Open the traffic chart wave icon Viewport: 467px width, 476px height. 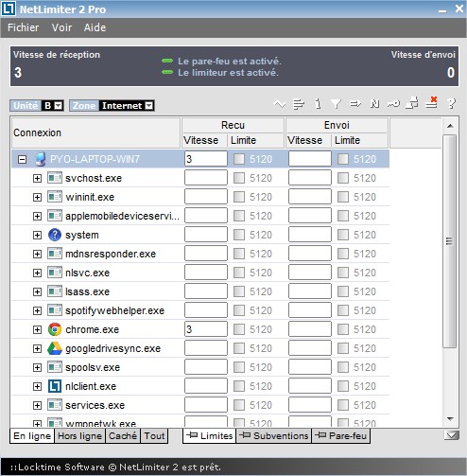[x=280, y=104]
